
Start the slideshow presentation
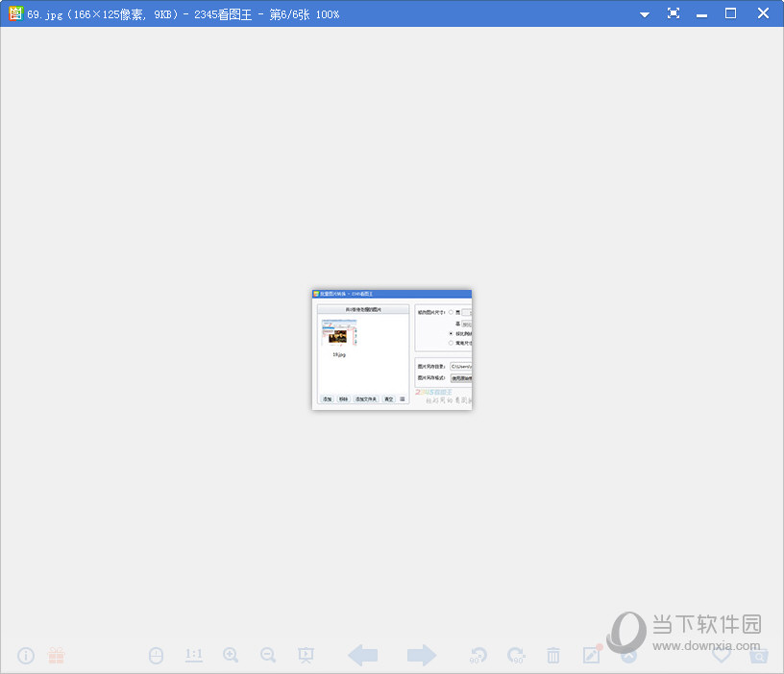click(306, 656)
